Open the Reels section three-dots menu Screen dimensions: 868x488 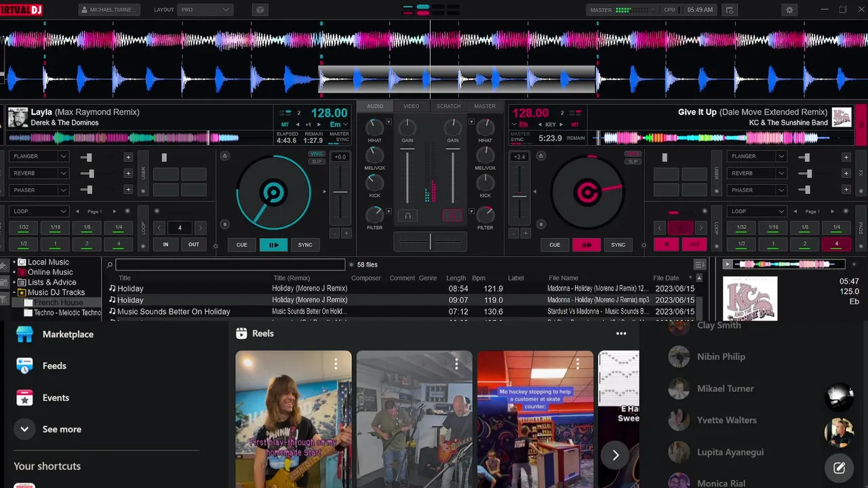621,333
